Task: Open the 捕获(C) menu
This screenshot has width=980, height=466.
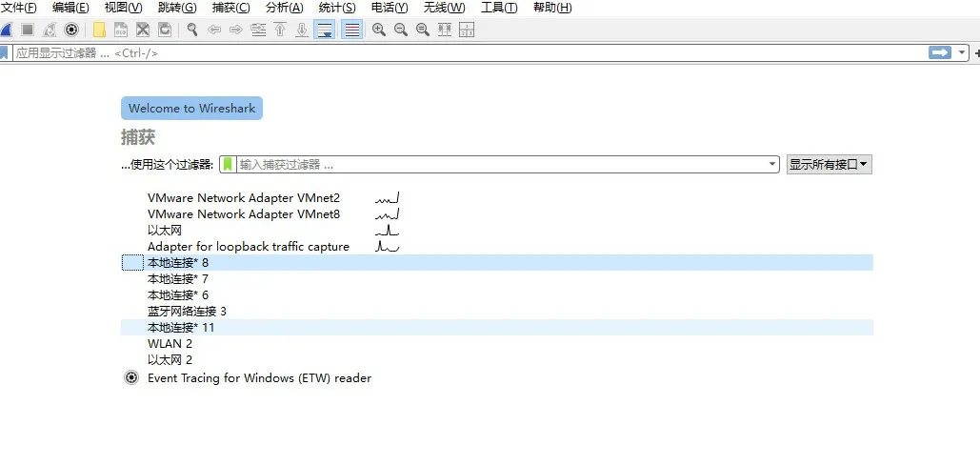Action: 230,8
